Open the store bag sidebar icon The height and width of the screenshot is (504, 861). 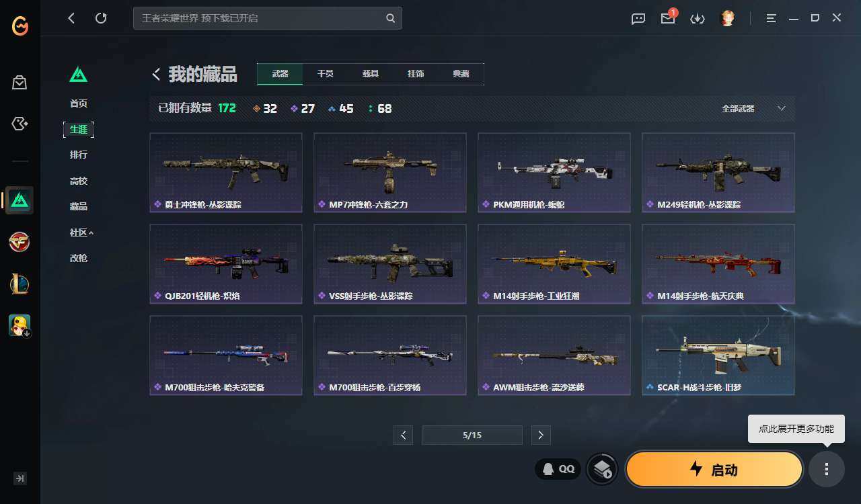pos(20,83)
